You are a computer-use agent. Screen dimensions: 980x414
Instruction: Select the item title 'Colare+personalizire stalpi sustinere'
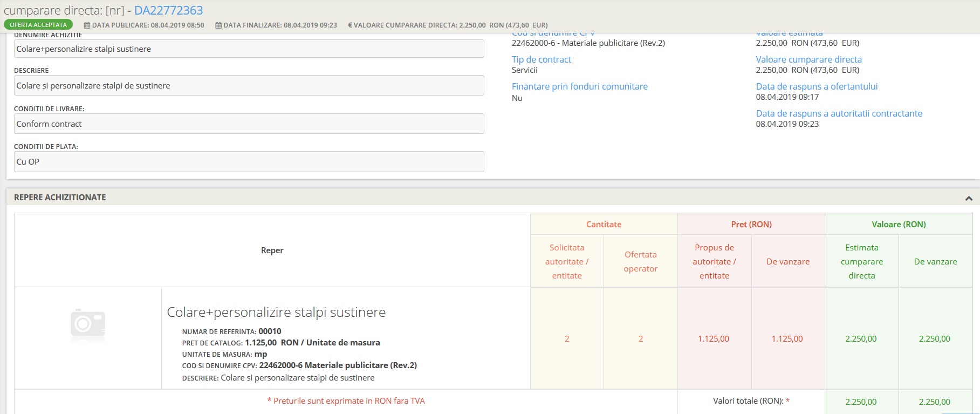[276, 312]
